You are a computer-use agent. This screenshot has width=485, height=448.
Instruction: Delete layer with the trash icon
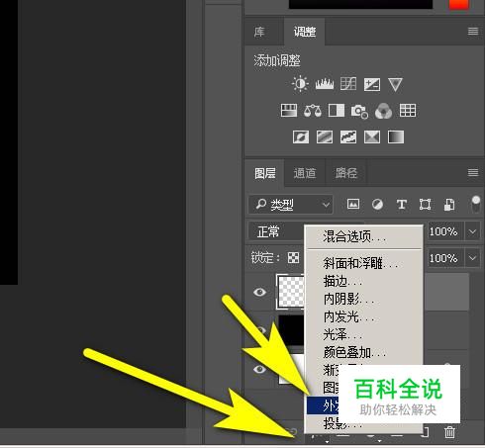point(449,432)
